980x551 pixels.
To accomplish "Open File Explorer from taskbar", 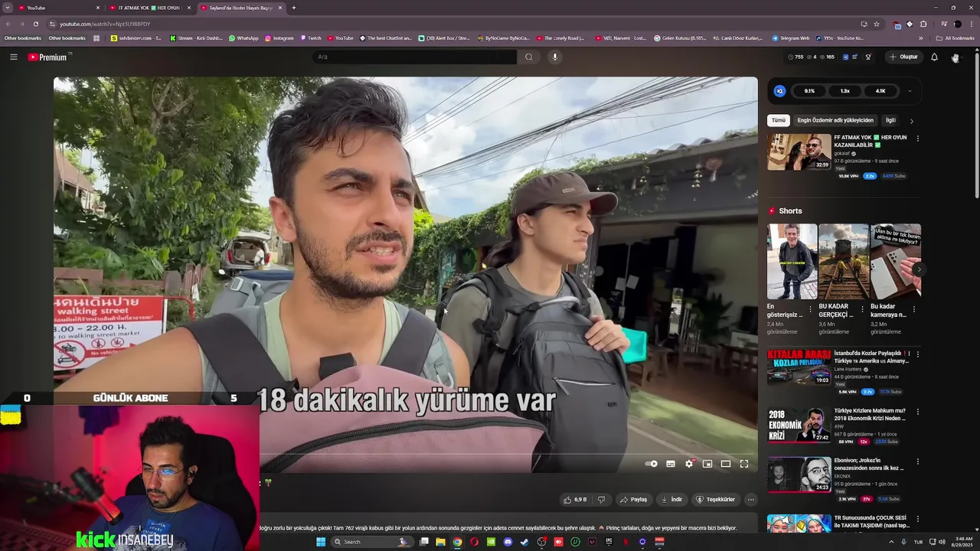I will (x=440, y=542).
